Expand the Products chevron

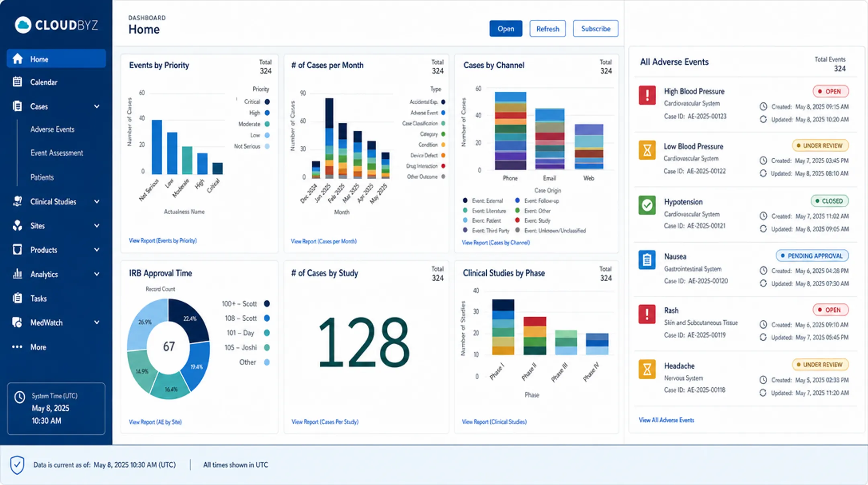[97, 250]
